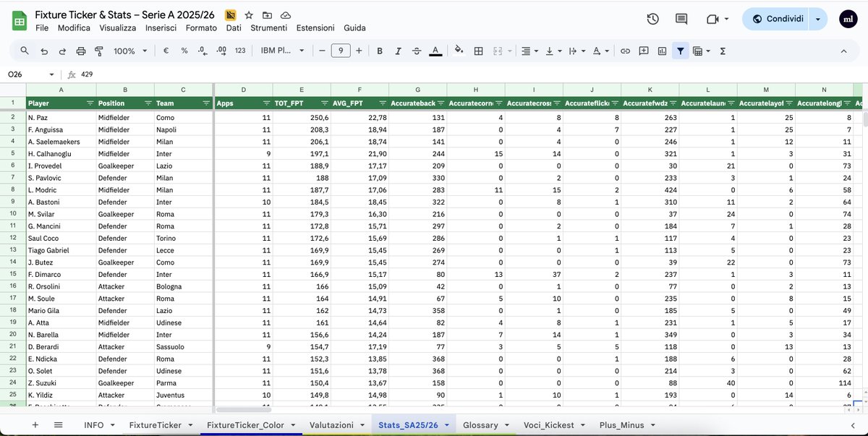Toggle the active filter button
Image resolution: width=868 pixels, height=436 pixels.
pos(680,51)
